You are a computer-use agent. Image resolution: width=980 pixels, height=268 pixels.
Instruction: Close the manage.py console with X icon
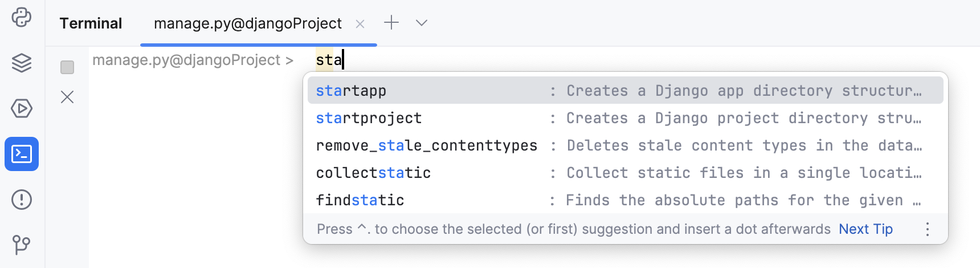[x=67, y=97]
